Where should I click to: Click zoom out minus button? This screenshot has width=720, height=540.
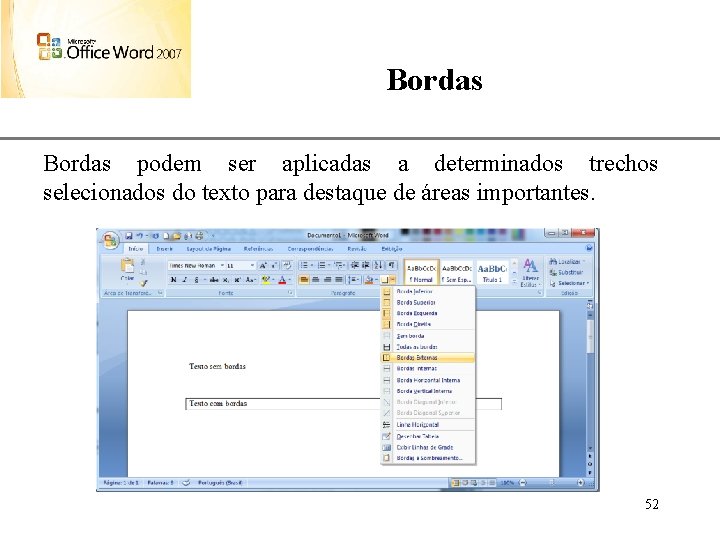point(523,483)
